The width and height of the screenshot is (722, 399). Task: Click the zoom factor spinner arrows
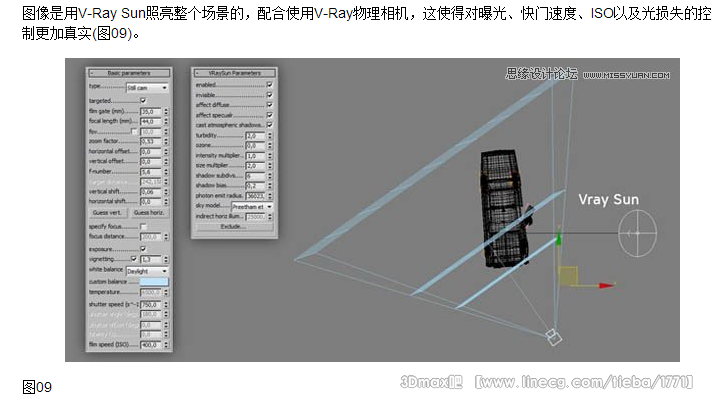(166, 141)
